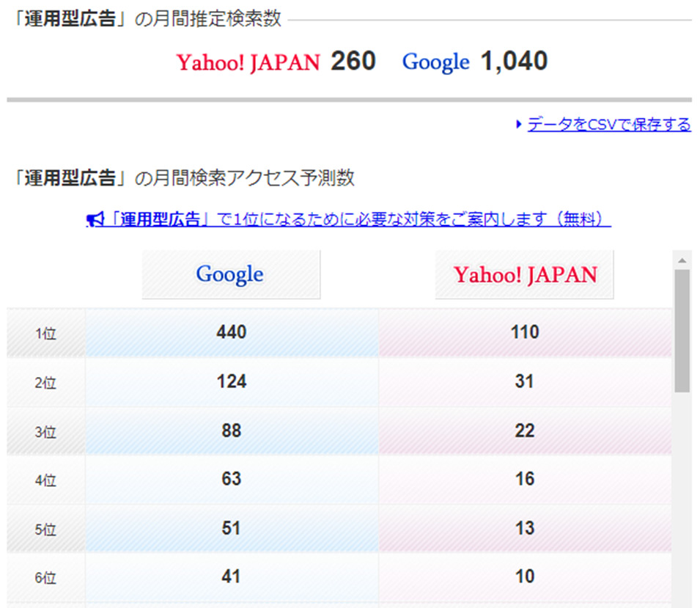700x608 pixels.
Task: Click Google value 41 for rank 6
Action: tap(231, 576)
